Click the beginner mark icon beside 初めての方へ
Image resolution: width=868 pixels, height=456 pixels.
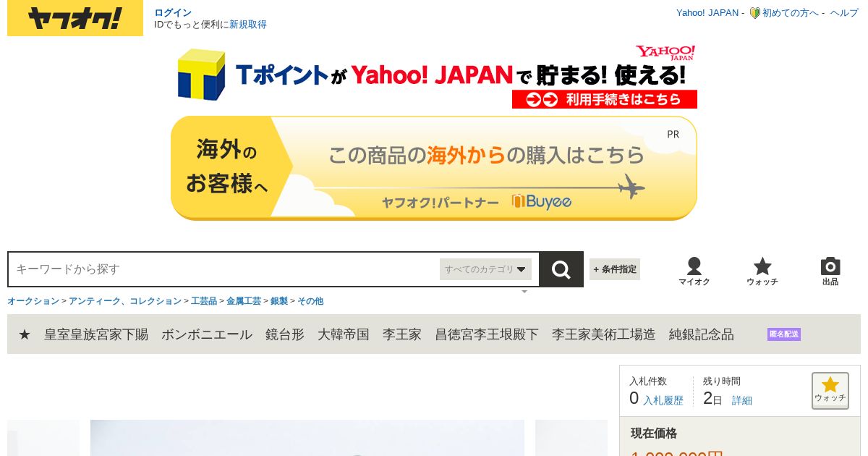pos(754,13)
